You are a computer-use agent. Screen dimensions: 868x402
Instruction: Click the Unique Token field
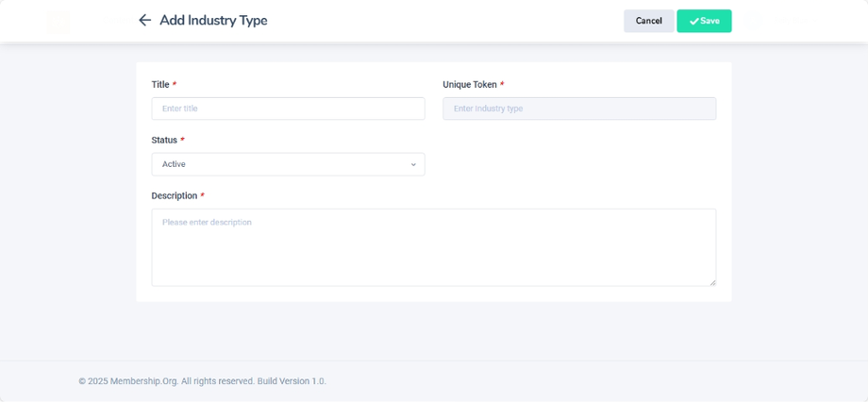tap(579, 109)
